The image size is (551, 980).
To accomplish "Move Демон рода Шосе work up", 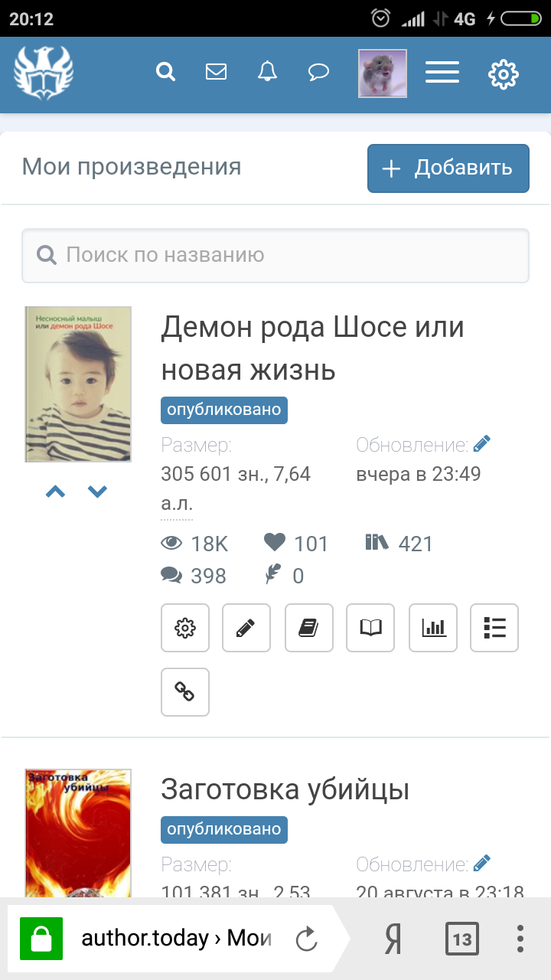I will (x=56, y=492).
